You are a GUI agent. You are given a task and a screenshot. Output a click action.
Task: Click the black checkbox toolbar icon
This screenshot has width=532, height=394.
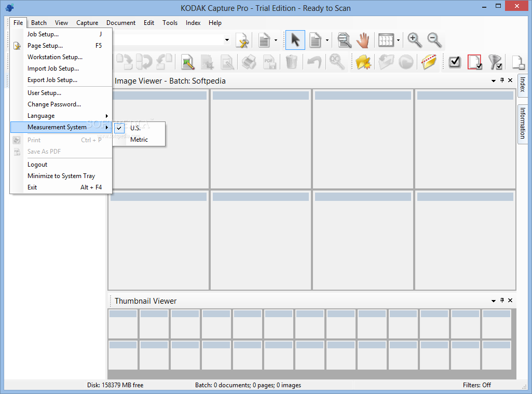click(455, 62)
